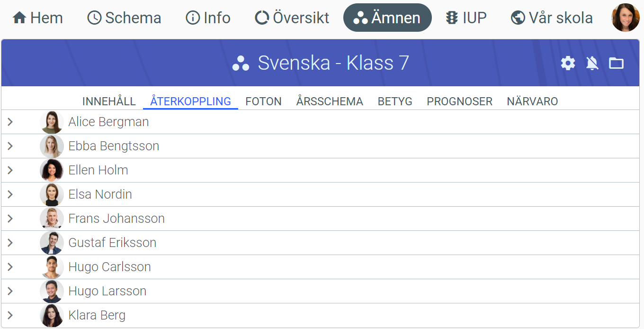Viewport: 644px width, 329px height.
Task: Open Översikt overview page
Action: [x=292, y=18]
